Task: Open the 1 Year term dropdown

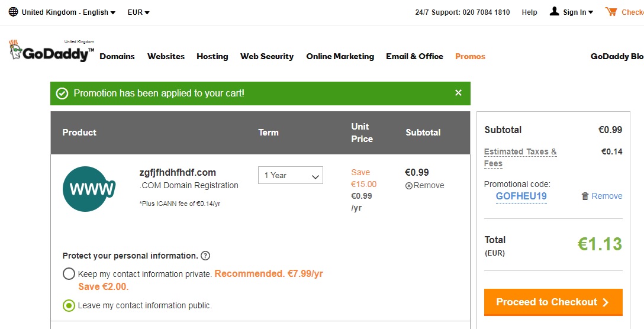Action: (x=291, y=176)
